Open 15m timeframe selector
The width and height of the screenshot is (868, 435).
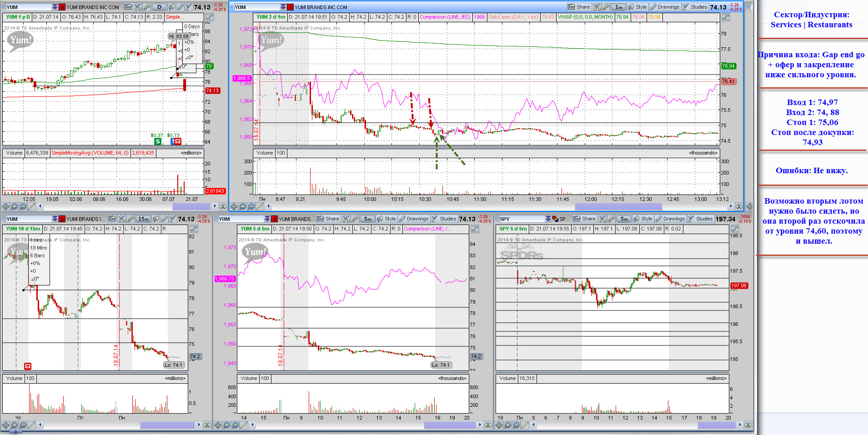tap(143, 219)
